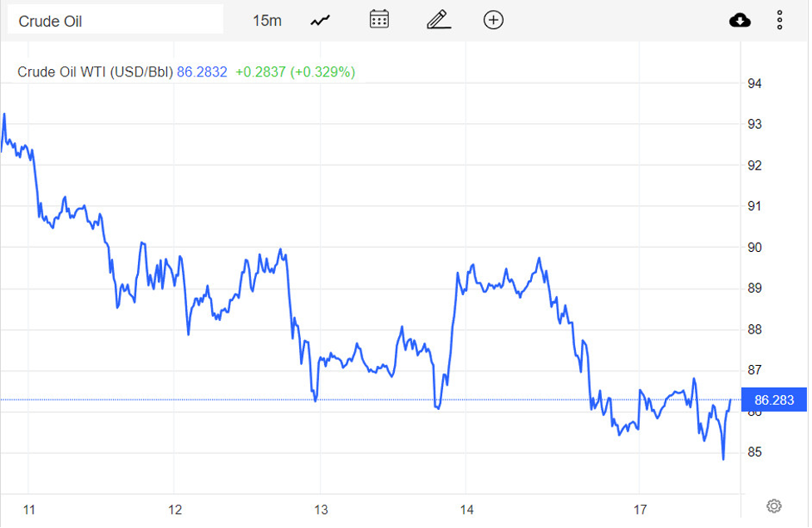
Task: Change chart type with line icon
Action: 320,21
